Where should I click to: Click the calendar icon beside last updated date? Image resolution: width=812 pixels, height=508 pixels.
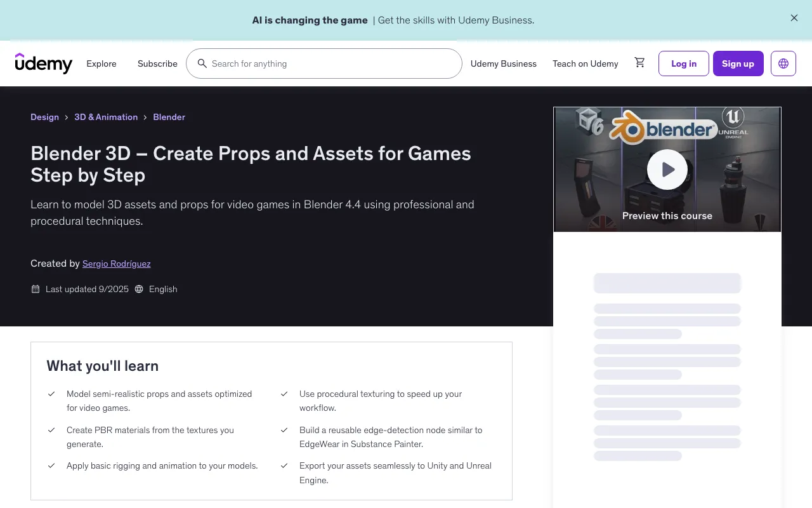[x=36, y=289]
